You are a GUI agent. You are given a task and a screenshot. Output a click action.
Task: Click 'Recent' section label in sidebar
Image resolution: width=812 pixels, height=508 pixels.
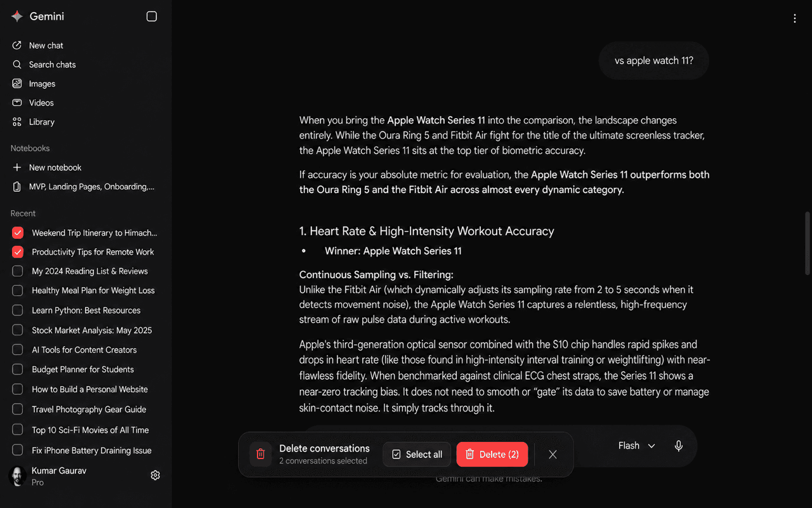(23, 213)
